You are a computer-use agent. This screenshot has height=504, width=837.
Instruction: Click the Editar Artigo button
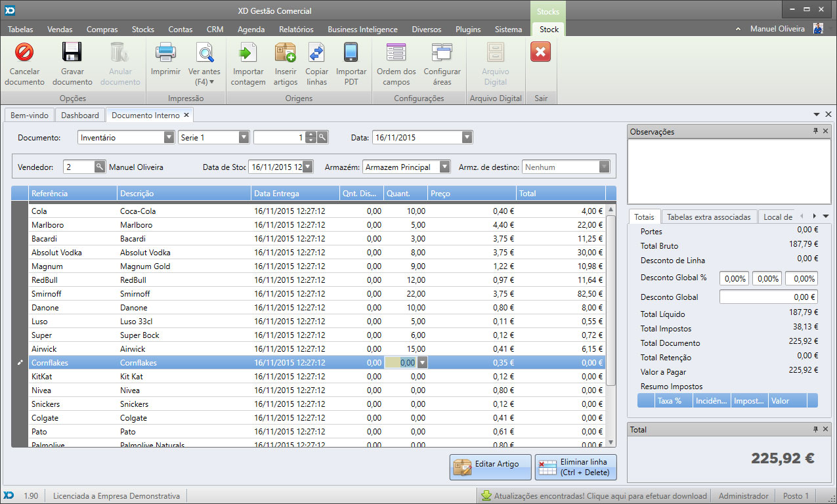click(490, 466)
